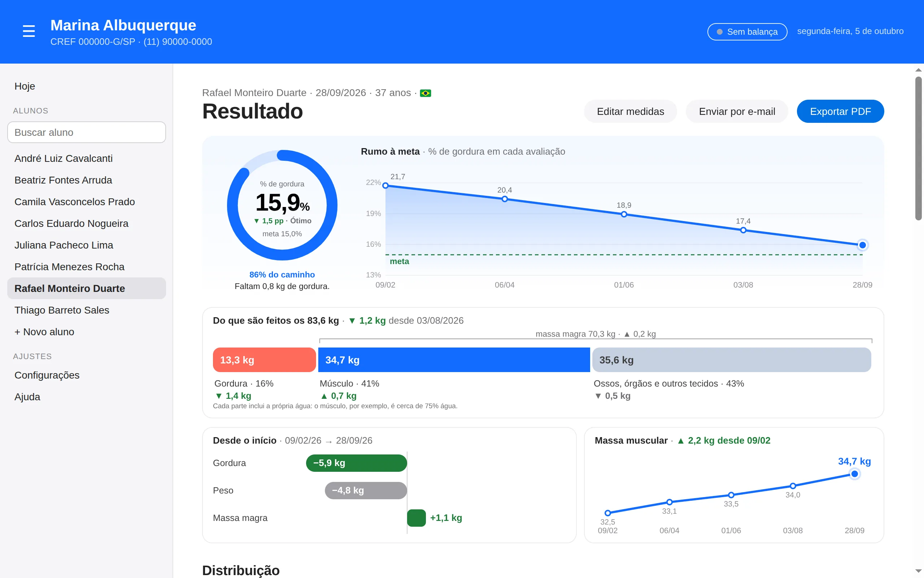Open the Hoje section
924x578 pixels.
(86, 86)
